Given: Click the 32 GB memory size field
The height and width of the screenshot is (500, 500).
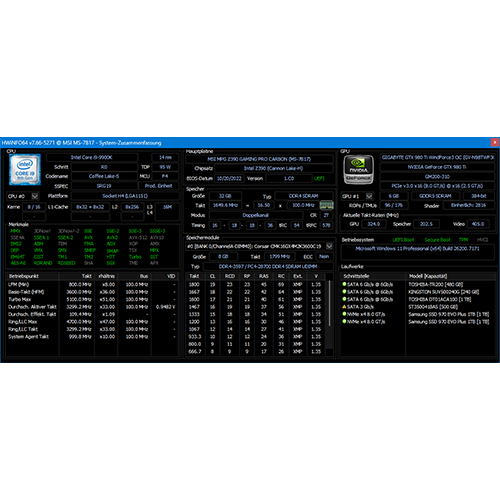Looking at the screenshot, I should (225, 196).
